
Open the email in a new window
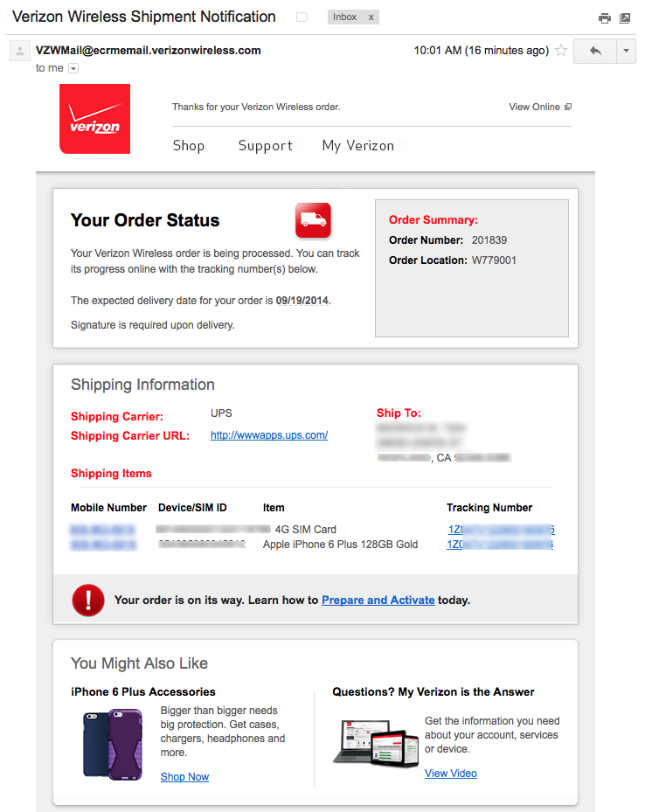pyautogui.click(x=625, y=18)
